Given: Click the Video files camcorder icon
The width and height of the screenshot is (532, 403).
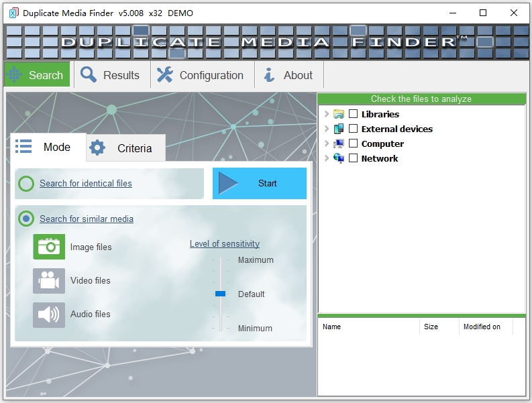Looking at the screenshot, I should tap(49, 280).
